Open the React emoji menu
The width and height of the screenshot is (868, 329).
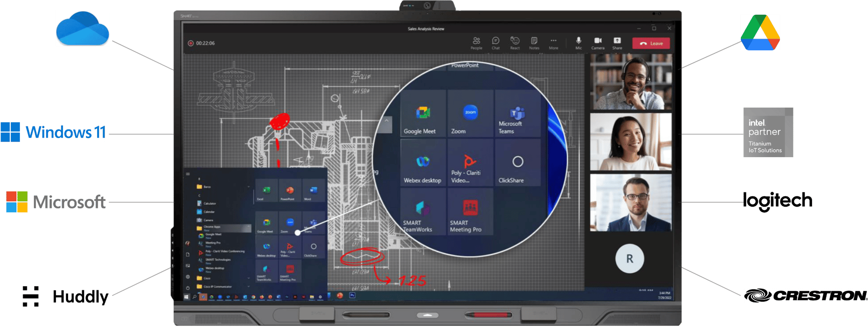(515, 43)
